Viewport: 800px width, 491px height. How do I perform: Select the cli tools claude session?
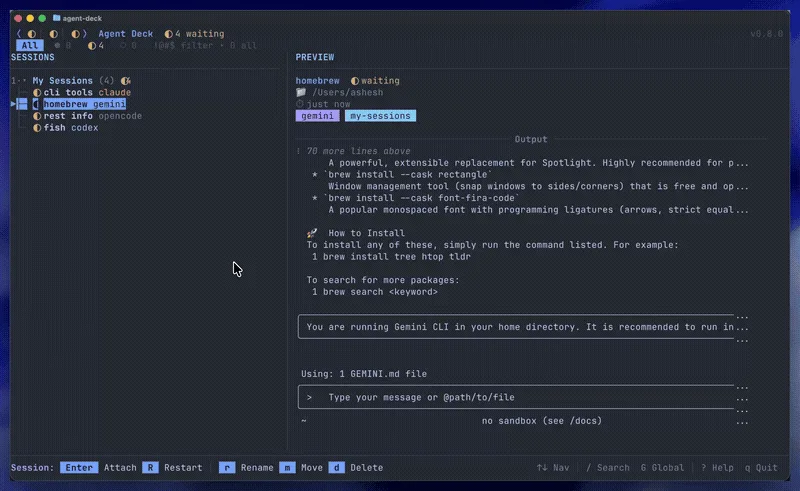point(82,92)
